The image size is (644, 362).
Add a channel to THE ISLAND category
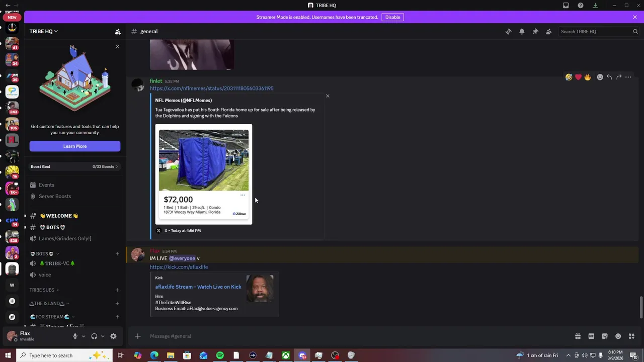coord(117,304)
